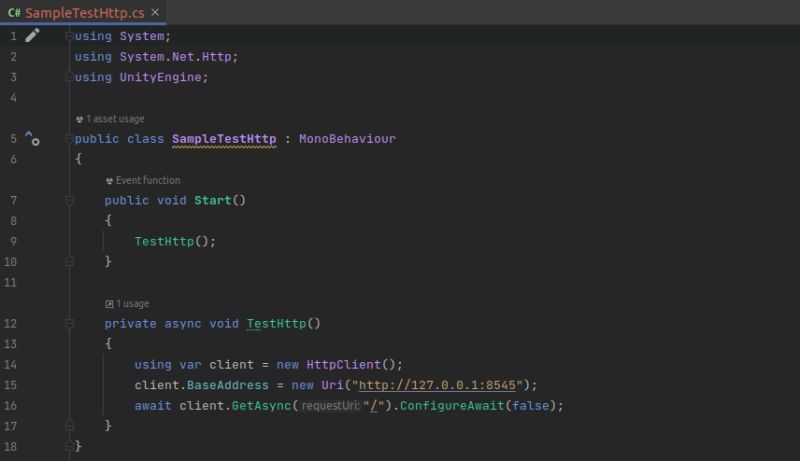
Task: Click the TestHttp declaration on line 12
Action: (276, 323)
